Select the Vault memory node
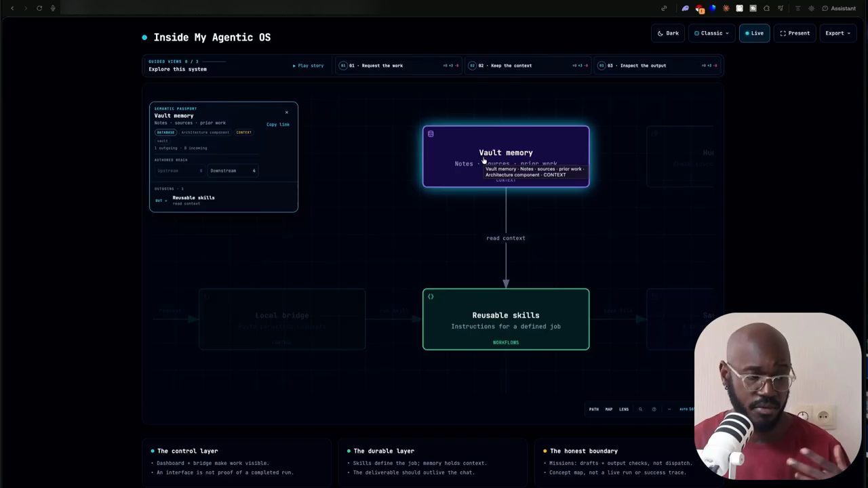Image resolution: width=868 pixels, height=488 pixels. (x=506, y=157)
